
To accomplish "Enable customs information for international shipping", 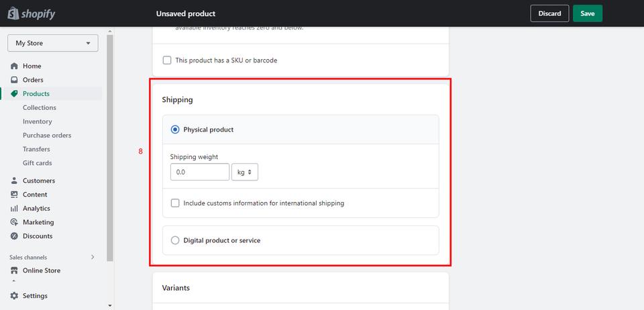I will point(175,203).
